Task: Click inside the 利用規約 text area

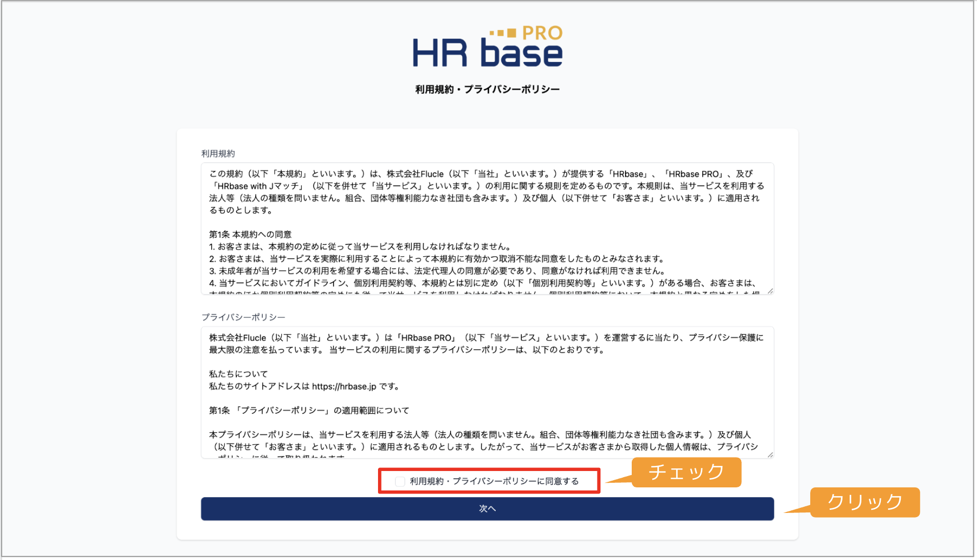Action: (x=487, y=229)
